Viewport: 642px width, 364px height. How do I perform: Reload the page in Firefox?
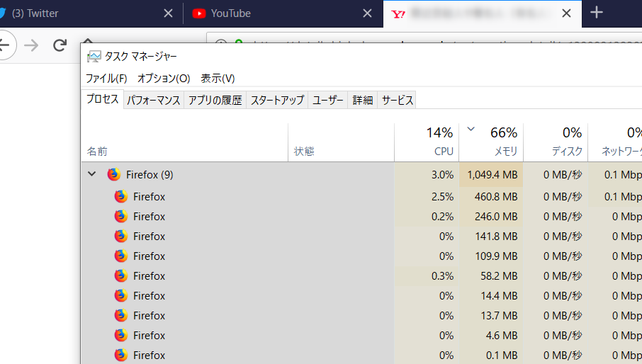[60, 45]
